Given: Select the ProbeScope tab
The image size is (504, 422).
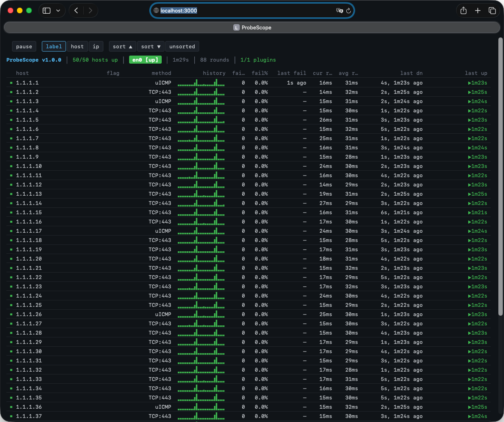Looking at the screenshot, I should coord(252,27).
